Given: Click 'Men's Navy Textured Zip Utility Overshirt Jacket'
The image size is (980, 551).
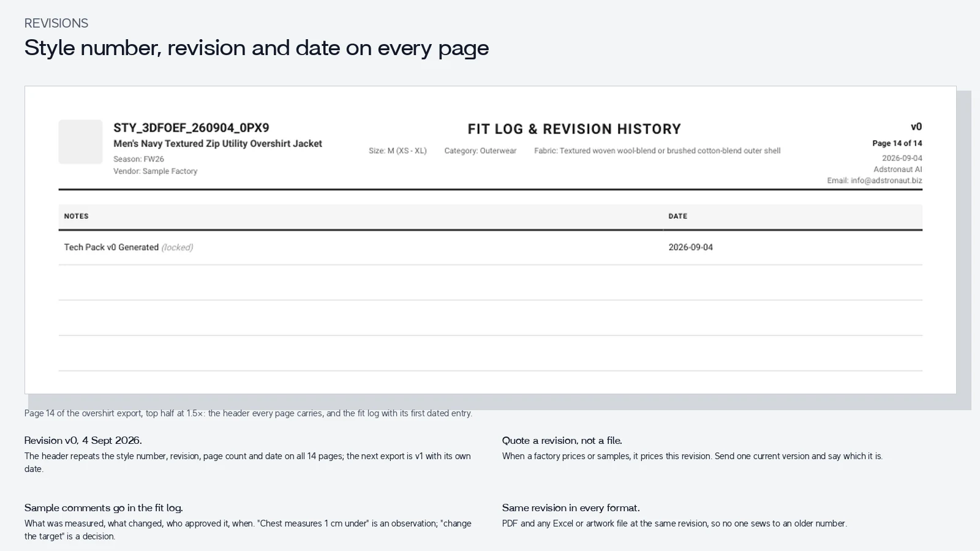Looking at the screenshot, I should pos(217,144).
